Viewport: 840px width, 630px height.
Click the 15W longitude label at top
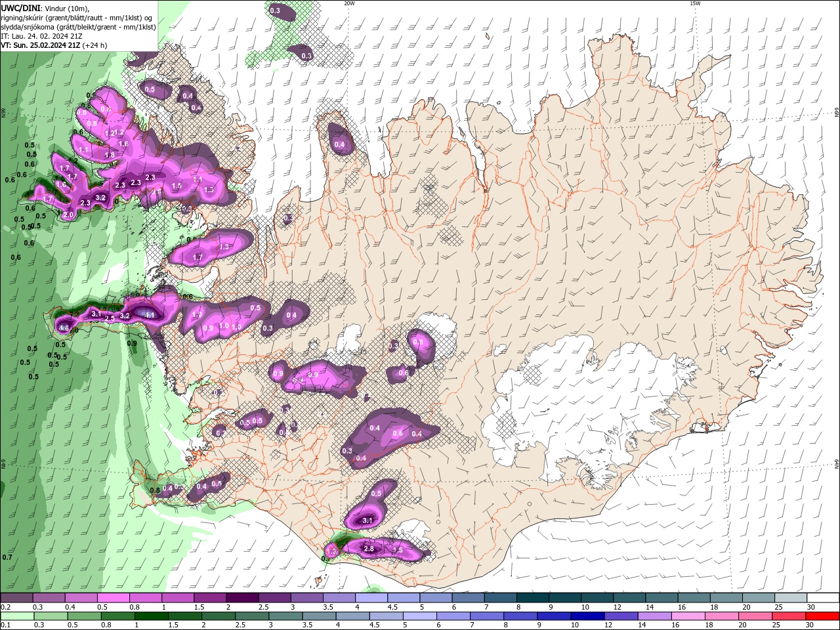click(x=695, y=3)
